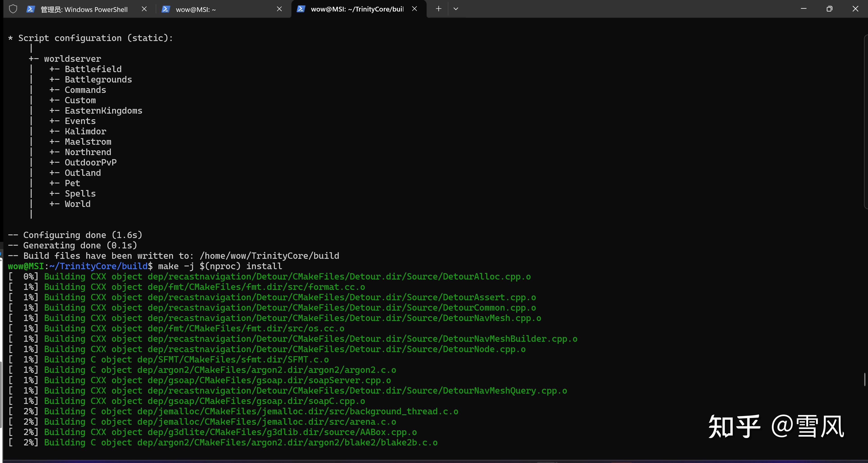Close the 管理员: Windows PowerShell tab
The width and height of the screenshot is (868, 463).
point(144,9)
